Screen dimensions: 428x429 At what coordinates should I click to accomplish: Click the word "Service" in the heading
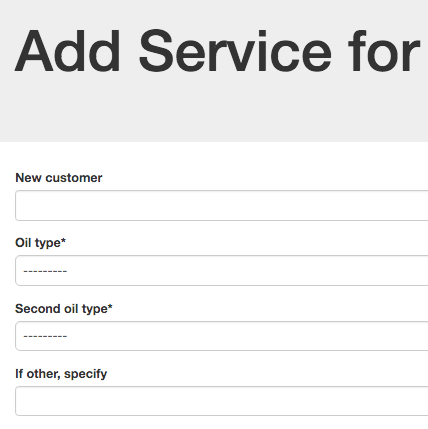(235, 51)
